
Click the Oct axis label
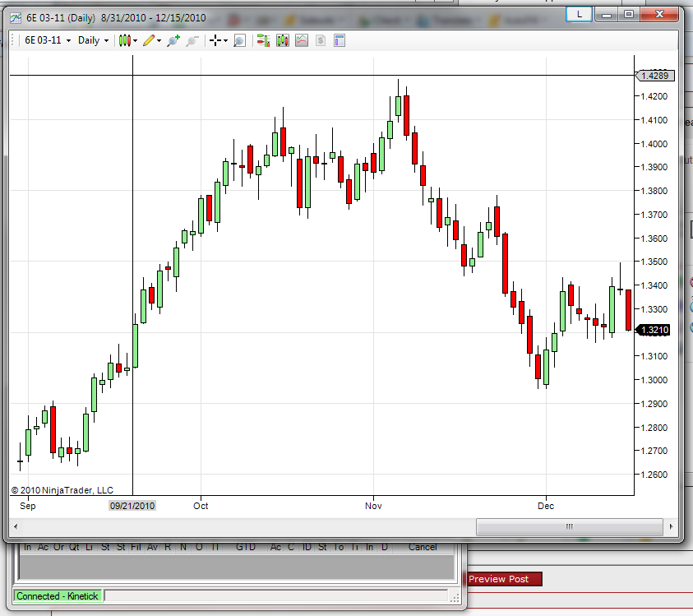click(201, 506)
